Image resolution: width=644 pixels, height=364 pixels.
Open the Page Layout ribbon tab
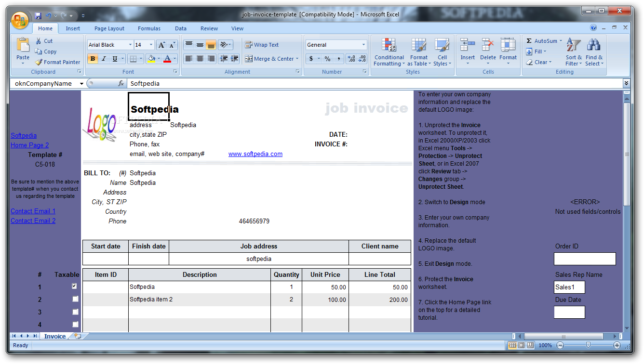(x=109, y=28)
